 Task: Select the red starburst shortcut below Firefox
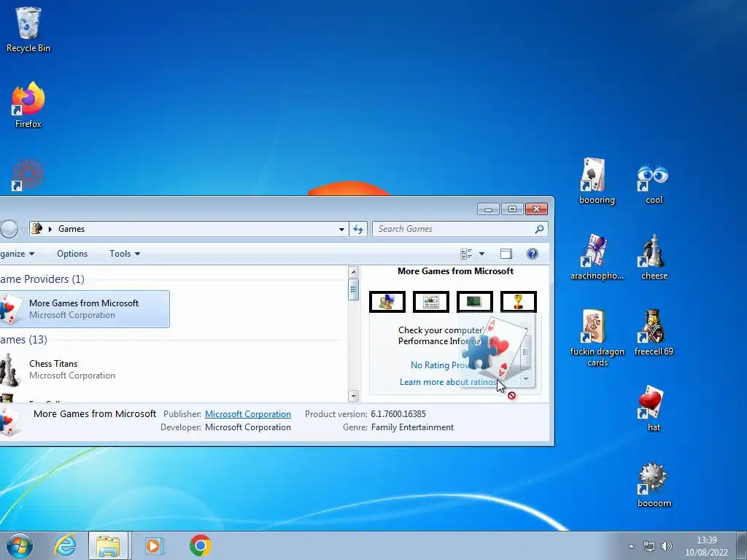pyautogui.click(x=28, y=175)
